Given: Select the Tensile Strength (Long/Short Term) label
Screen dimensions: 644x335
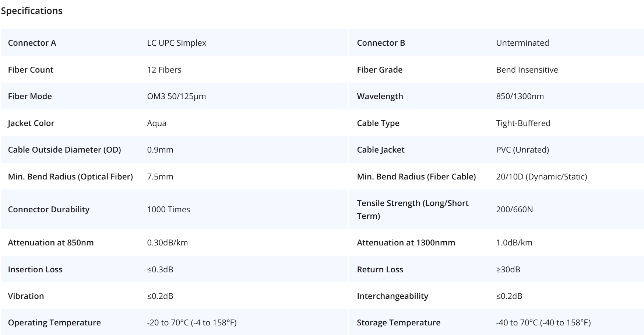Looking at the screenshot, I should 413,209.
